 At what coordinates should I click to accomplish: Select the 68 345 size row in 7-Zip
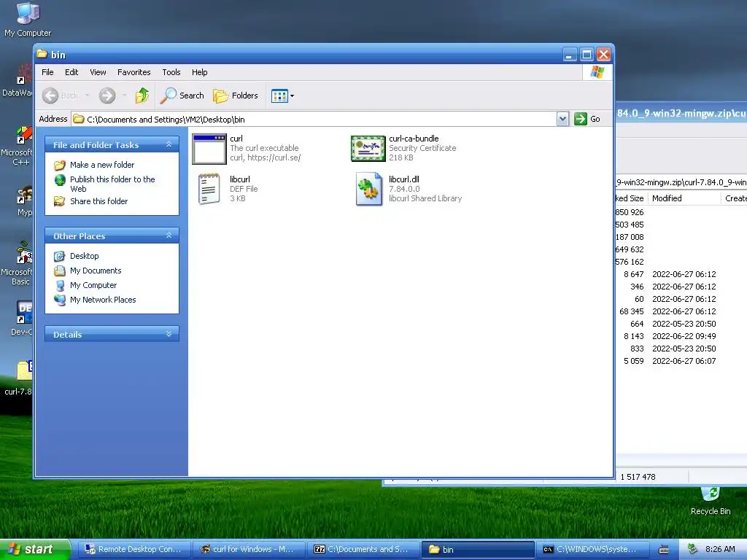pos(681,311)
